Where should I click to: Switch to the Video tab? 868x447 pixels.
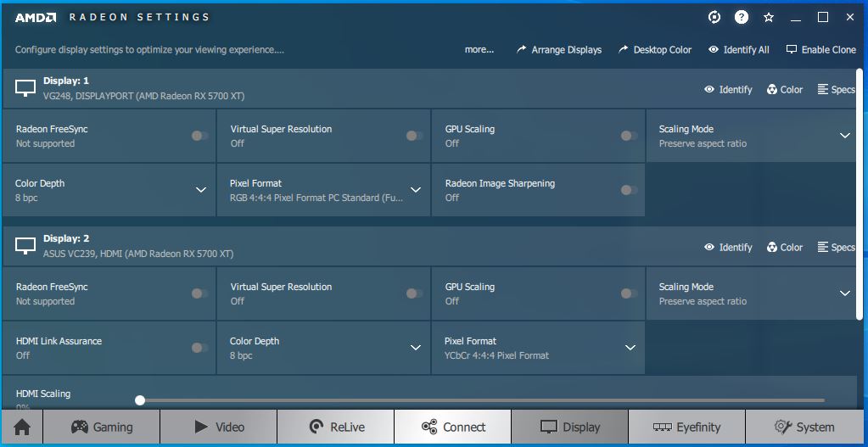219,427
